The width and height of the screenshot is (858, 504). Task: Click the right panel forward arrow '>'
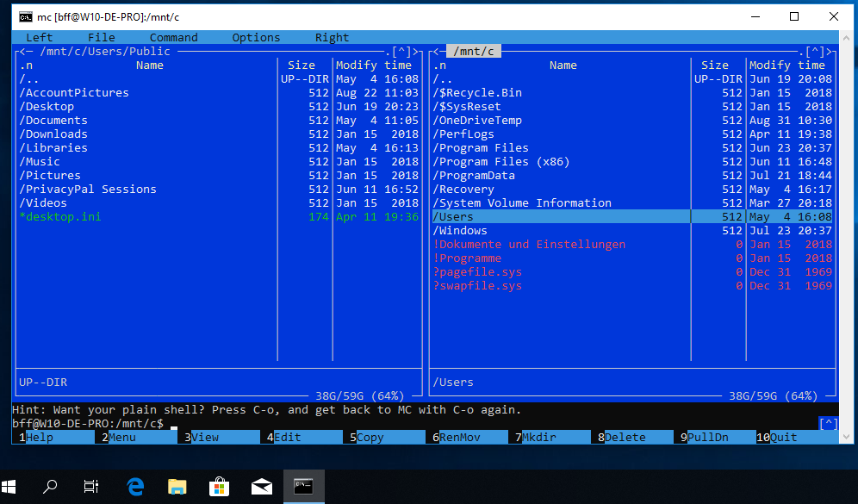pyautogui.click(x=829, y=52)
